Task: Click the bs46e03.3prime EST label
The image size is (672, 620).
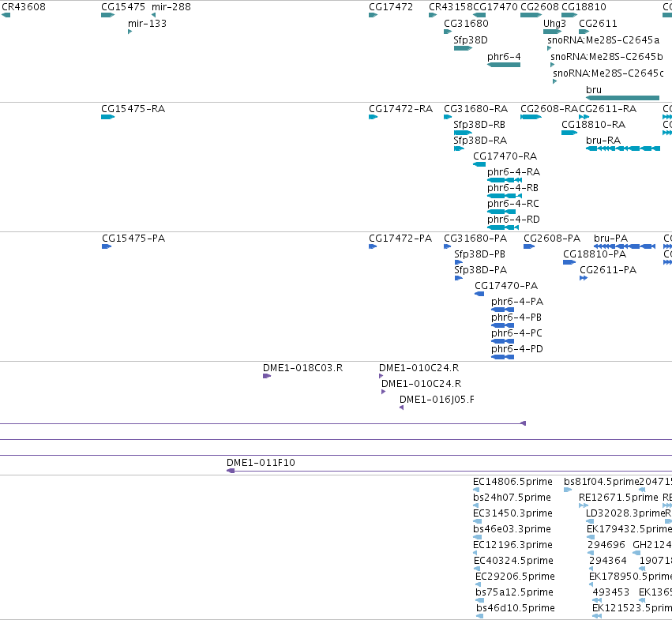Action: [x=512, y=529]
